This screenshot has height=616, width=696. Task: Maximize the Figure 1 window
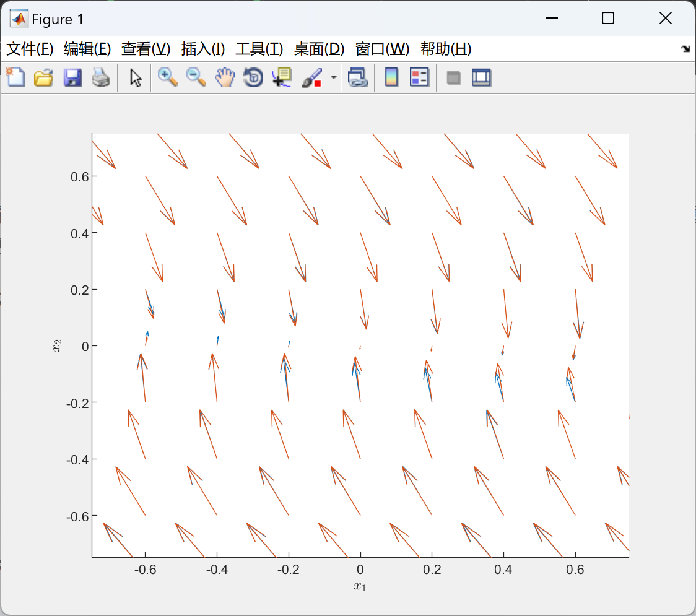608,18
